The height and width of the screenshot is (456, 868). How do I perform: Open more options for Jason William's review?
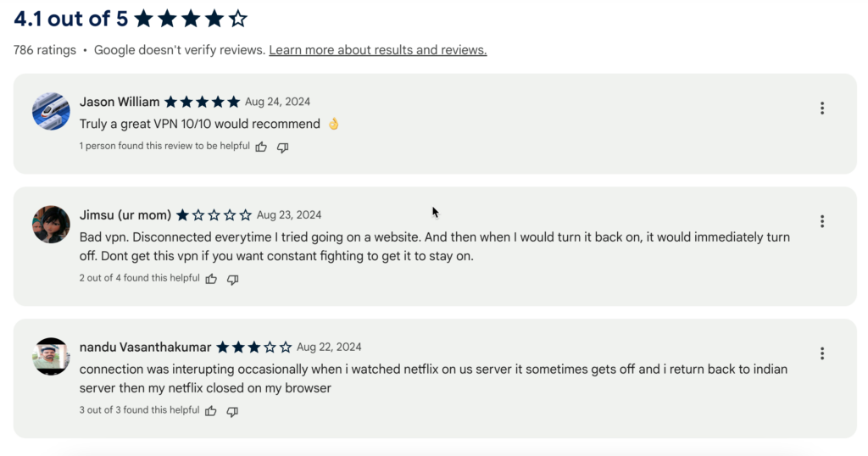(821, 108)
